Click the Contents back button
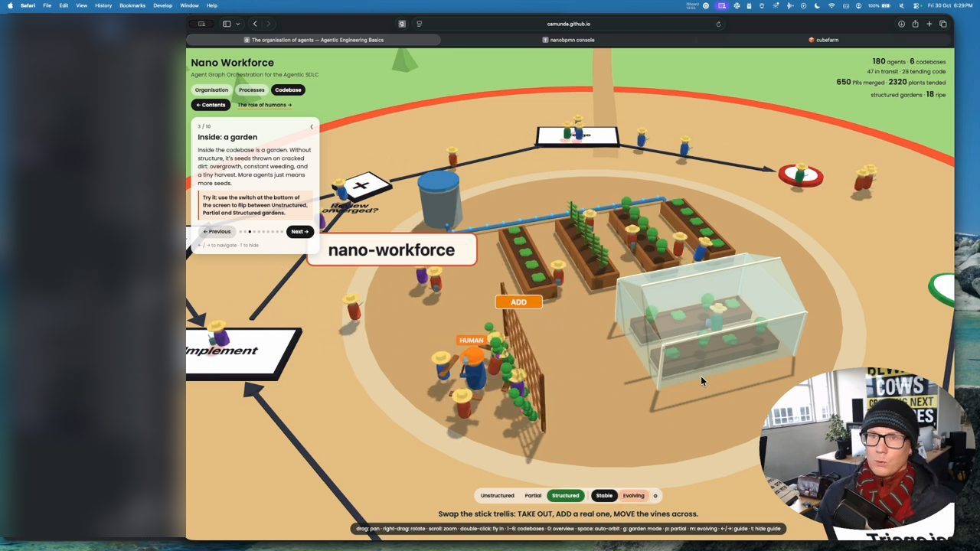 [x=211, y=105]
